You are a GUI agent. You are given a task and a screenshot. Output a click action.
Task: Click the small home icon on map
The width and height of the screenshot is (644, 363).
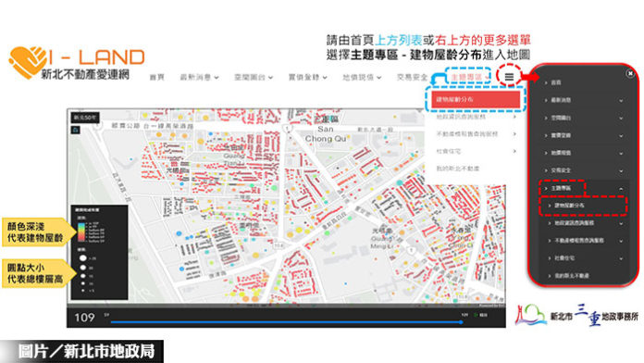tap(76, 130)
